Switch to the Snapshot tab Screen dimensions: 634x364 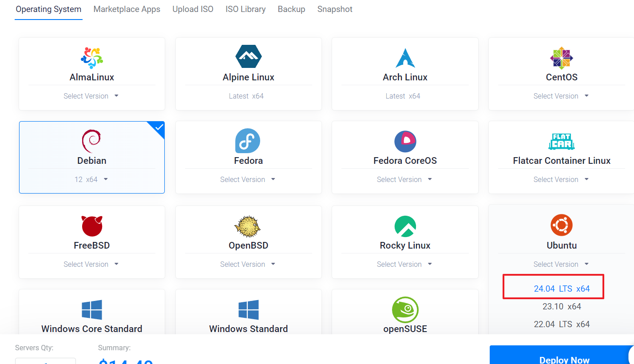tap(335, 9)
